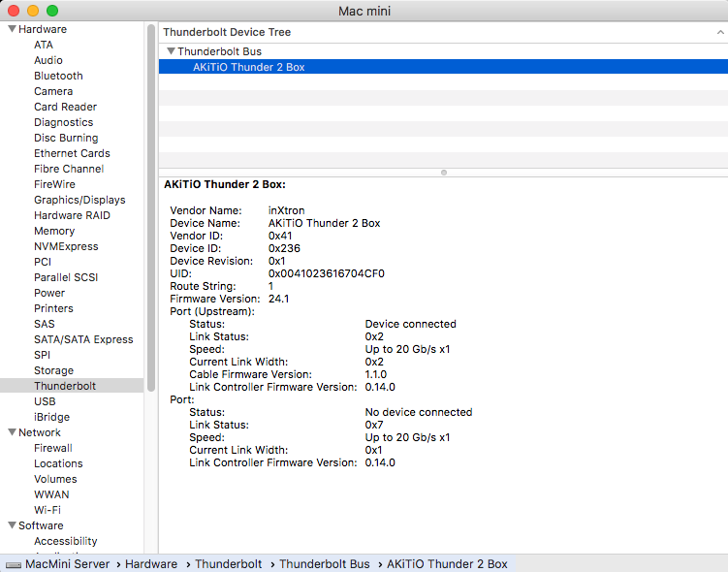Screen dimensions: 728x572
Task: Open the USB hardware section
Action: tap(45, 401)
